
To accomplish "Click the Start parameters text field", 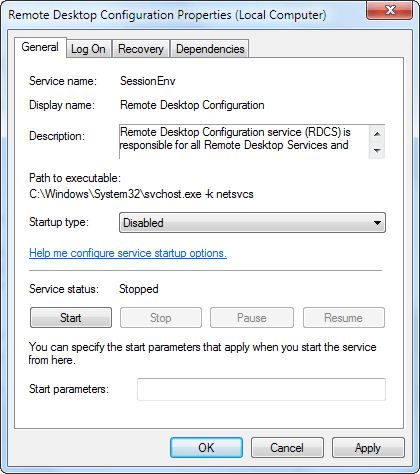I will click(x=261, y=389).
